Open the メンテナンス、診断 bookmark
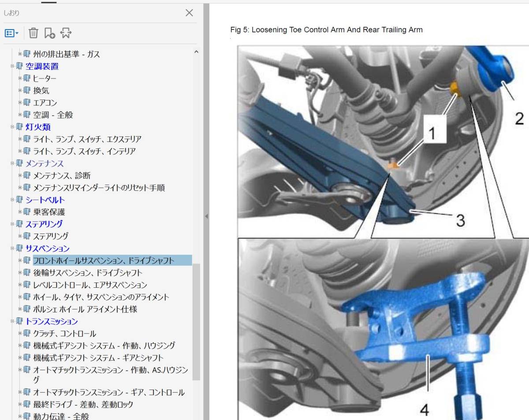529x420 pixels. (62, 175)
